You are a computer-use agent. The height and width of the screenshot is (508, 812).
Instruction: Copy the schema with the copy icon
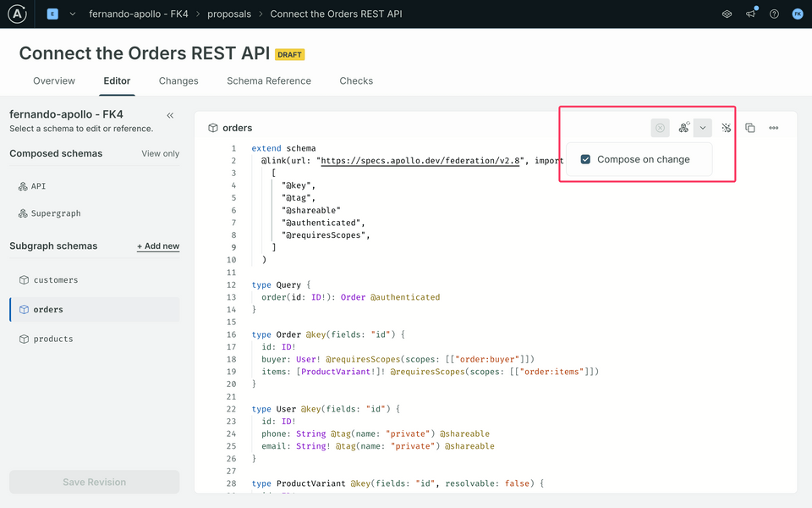[x=750, y=128]
